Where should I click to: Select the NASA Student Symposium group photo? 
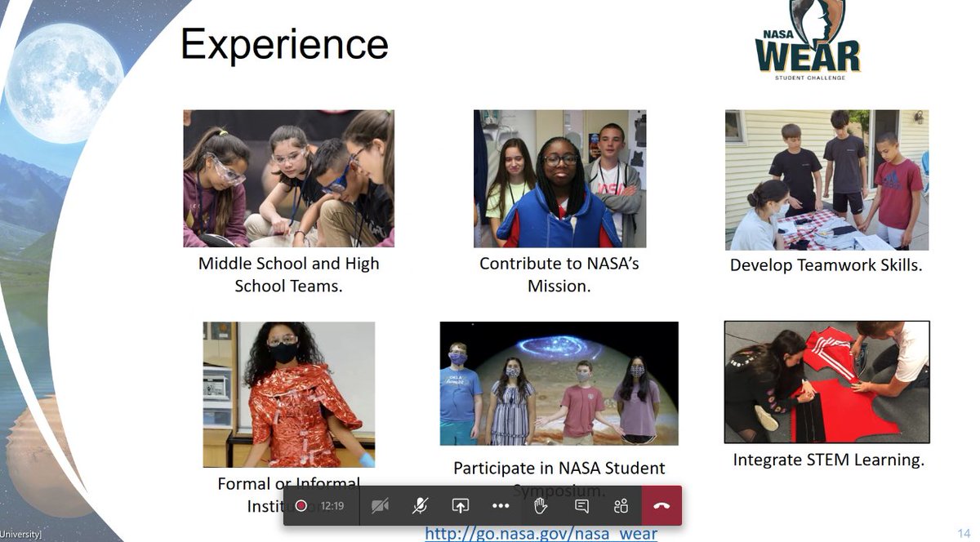(x=559, y=383)
